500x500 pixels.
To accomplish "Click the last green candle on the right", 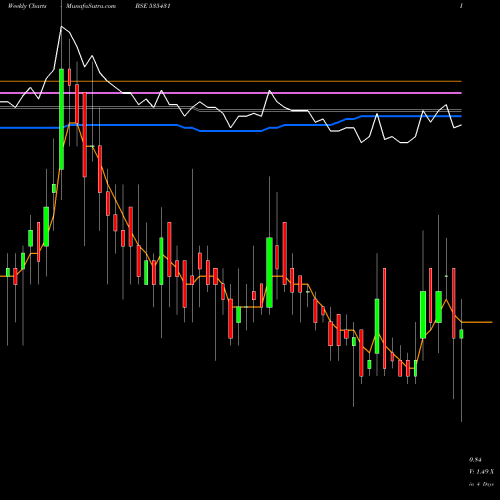I will point(461,334).
